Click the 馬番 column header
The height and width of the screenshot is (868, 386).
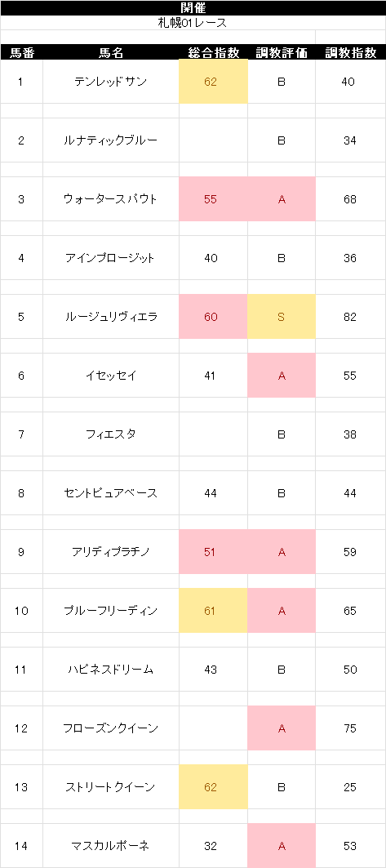pos(21,52)
